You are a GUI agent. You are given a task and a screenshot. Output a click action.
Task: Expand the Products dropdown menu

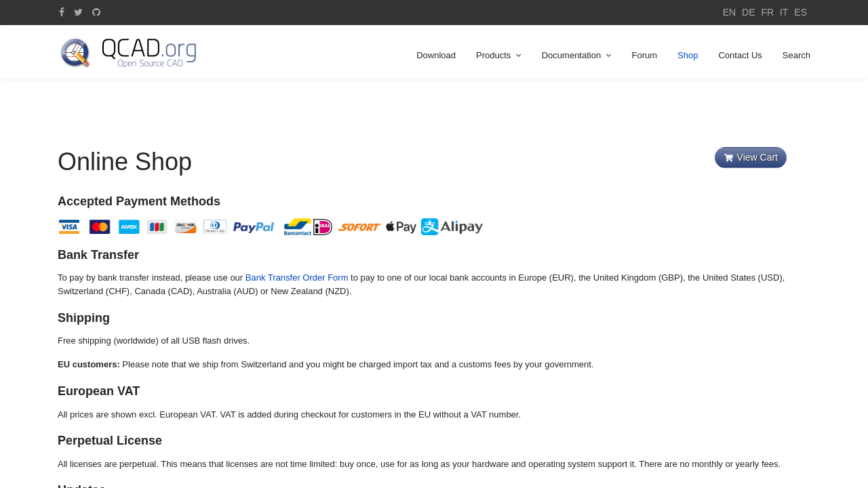[x=498, y=56]
